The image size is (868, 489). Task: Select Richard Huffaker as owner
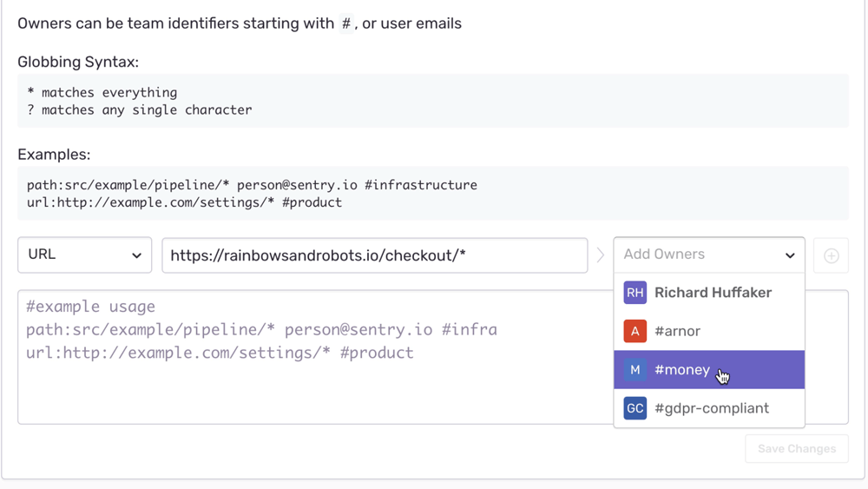tap(713, 293)
